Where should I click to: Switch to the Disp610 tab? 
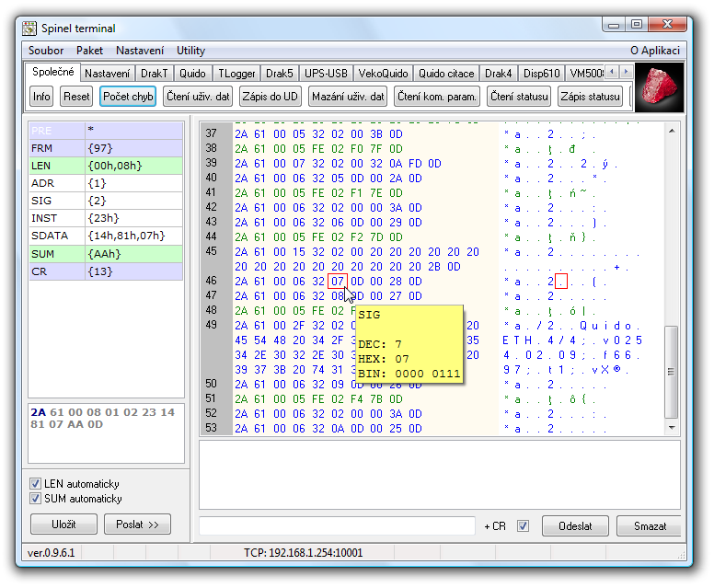click(541, 74)
